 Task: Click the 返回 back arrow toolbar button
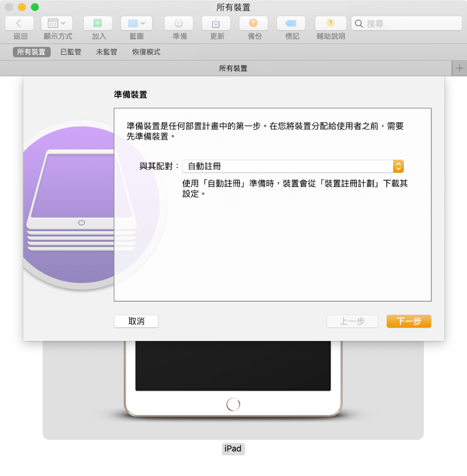click(19, 23)
